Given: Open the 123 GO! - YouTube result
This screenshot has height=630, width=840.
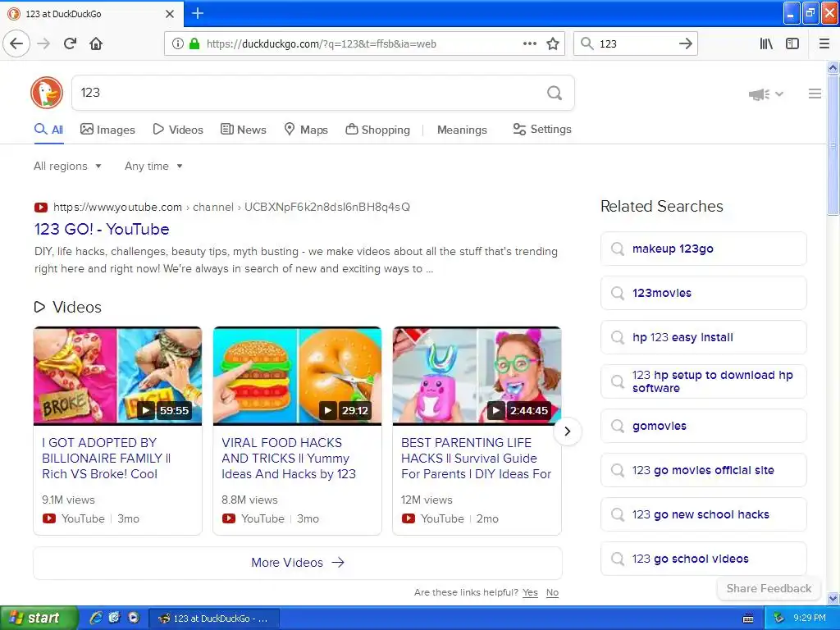Looking at the screenshot, I should 102,230.
